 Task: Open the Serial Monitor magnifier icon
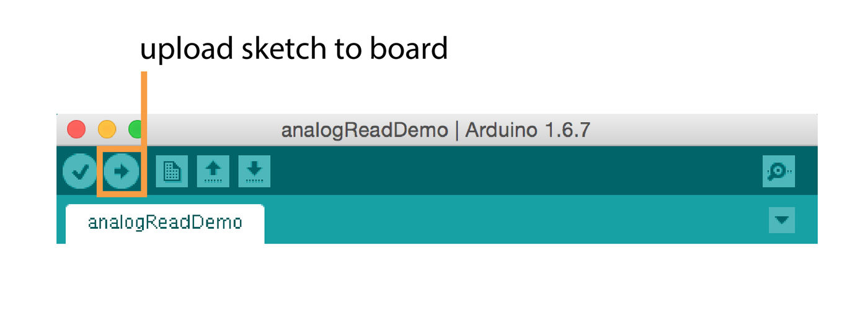click(x=778, y=172)
